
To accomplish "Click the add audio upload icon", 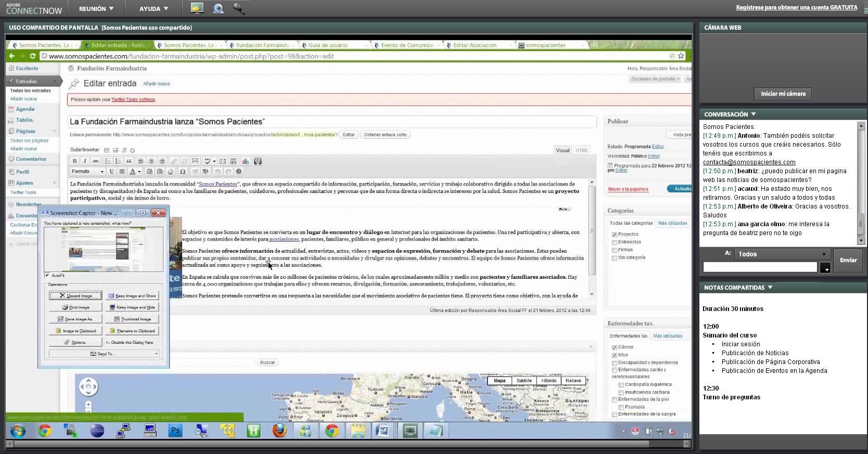I will click(x=124, y=150).
